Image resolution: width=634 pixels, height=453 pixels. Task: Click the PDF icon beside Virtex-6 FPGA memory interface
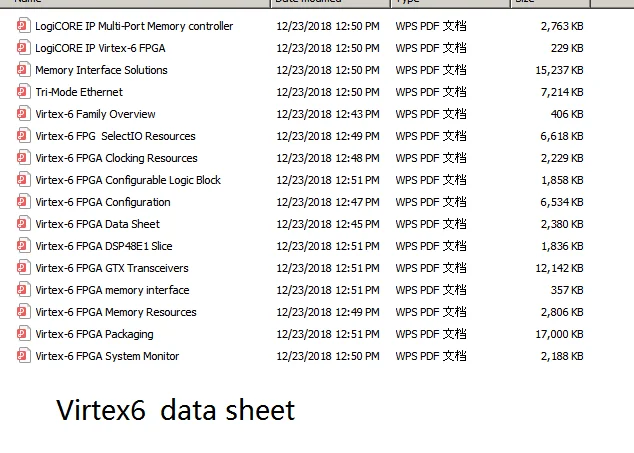tap(23, 290)
